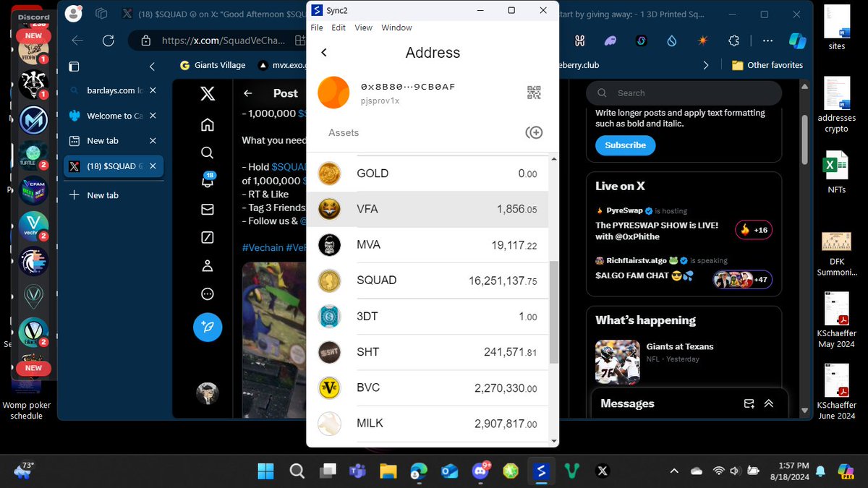
Task: Go to X Home in the sidebar
Action: click(x=208, y=124)
